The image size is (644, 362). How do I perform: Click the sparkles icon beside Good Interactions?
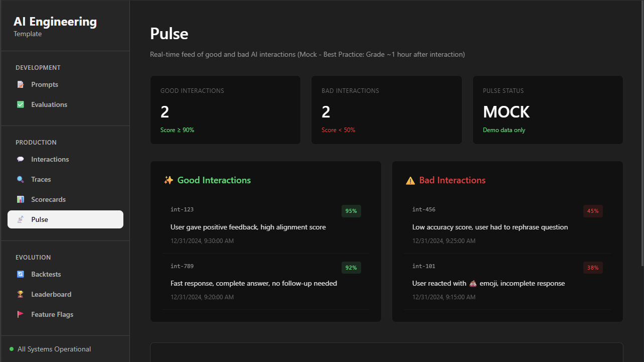click(x=169, y=180)
